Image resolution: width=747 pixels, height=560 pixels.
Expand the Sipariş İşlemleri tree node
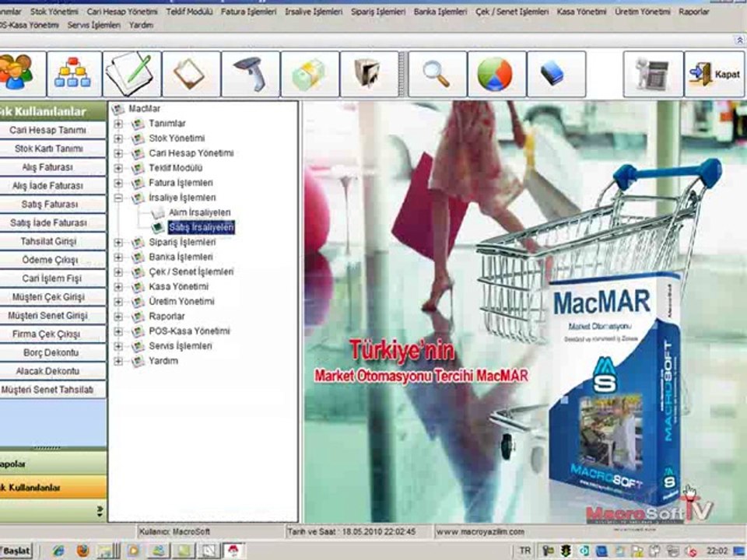[x=118, y=243]
